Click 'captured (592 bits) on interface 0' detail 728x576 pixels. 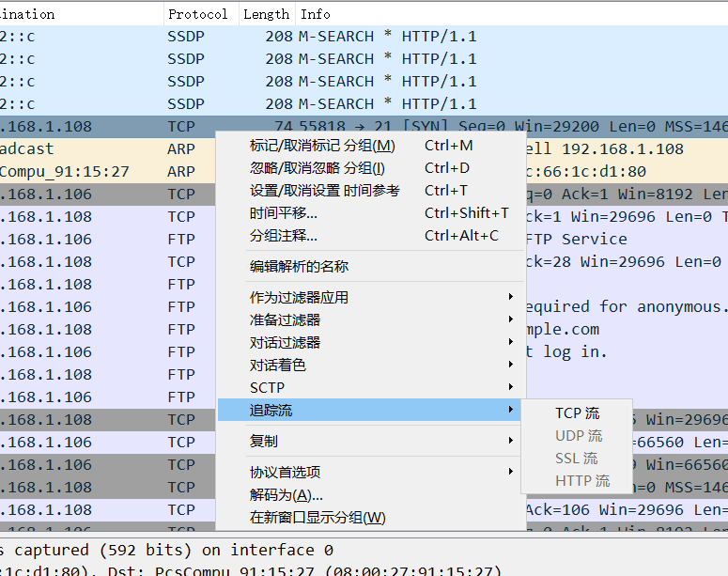174,550
